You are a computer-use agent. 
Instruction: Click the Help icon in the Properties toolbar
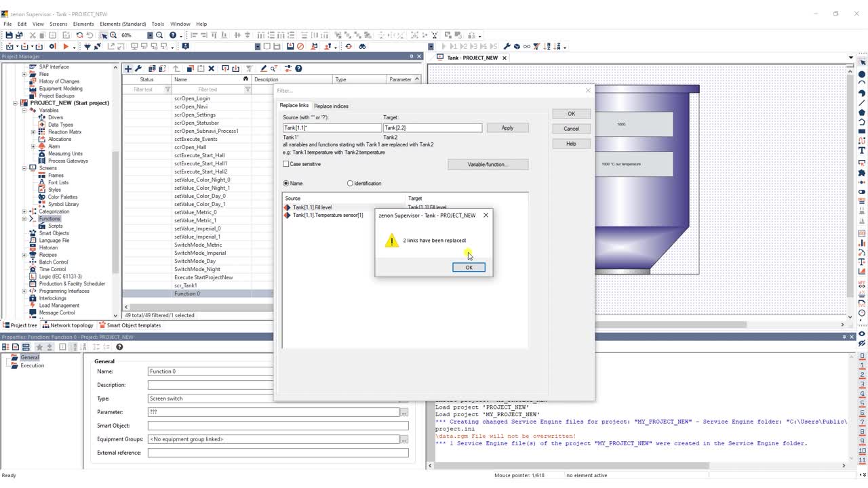coord(119,347)
